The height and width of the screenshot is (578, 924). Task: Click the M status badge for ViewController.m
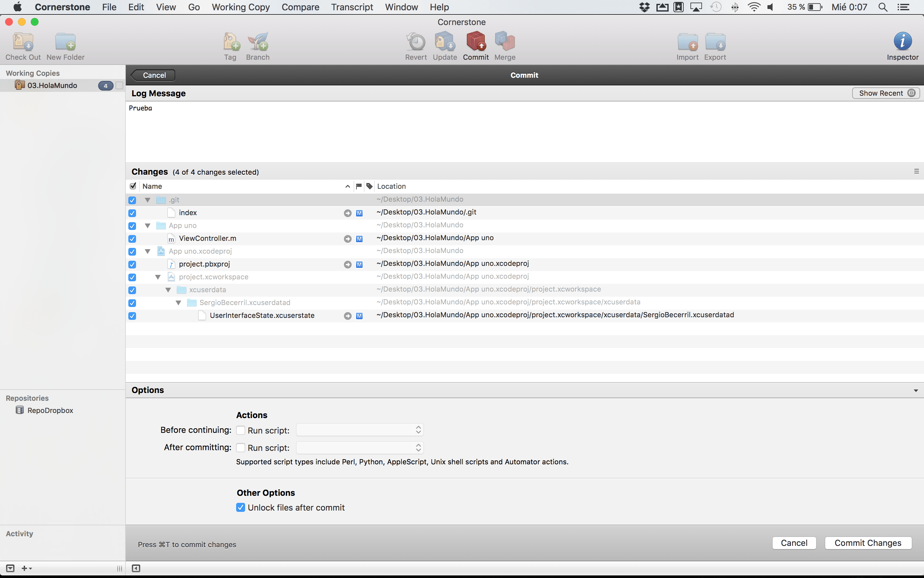(x=359, y=239)
